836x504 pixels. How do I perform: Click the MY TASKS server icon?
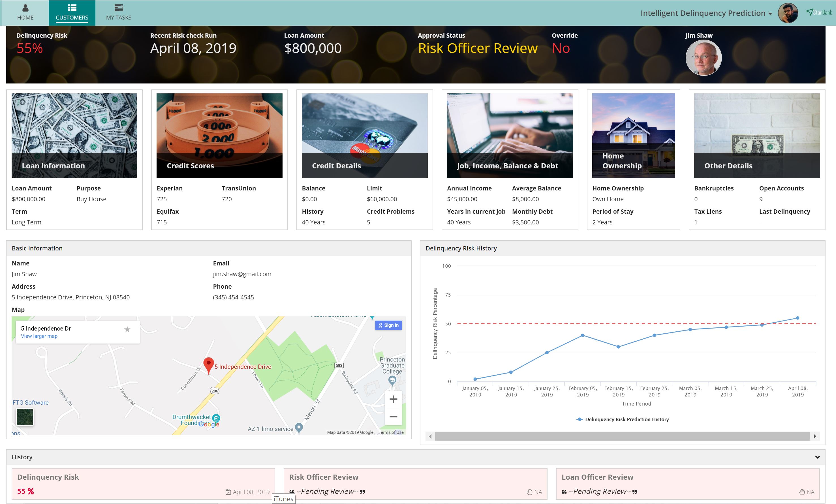pyautogui.click(x=118, y=8)
